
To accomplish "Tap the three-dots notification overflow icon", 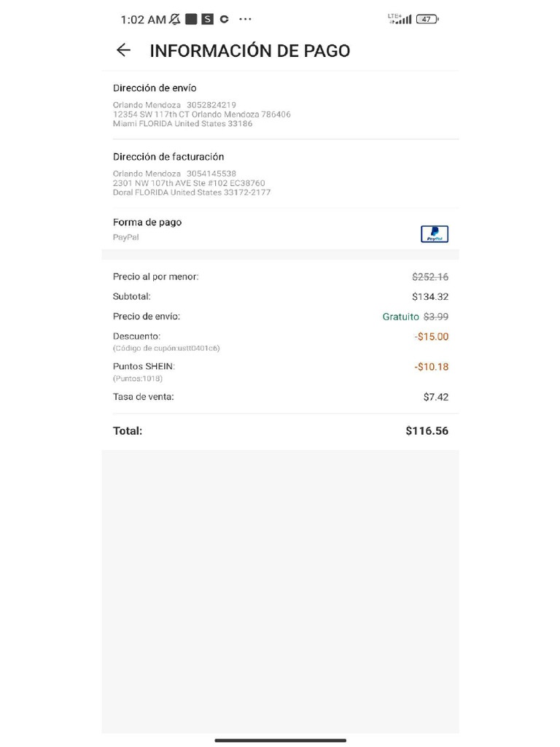I will pyautogui.click(x=245, y=19).
